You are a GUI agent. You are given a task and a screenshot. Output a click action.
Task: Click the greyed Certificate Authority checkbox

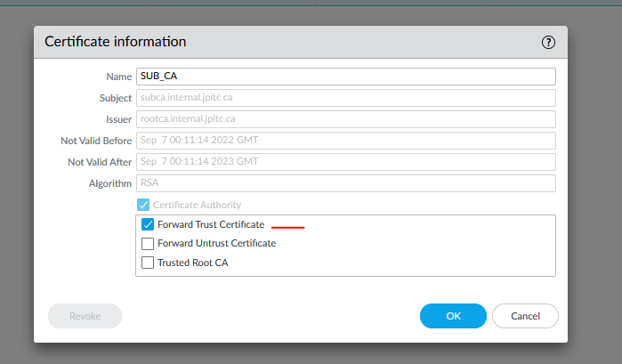click(x=144, y=205)
